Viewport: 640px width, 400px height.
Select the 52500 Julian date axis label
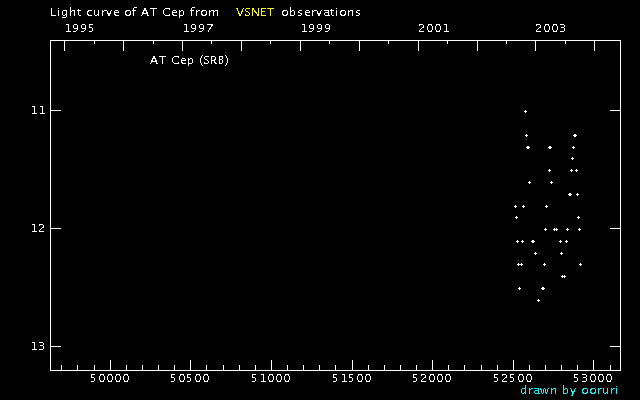[x=513, y=379]
